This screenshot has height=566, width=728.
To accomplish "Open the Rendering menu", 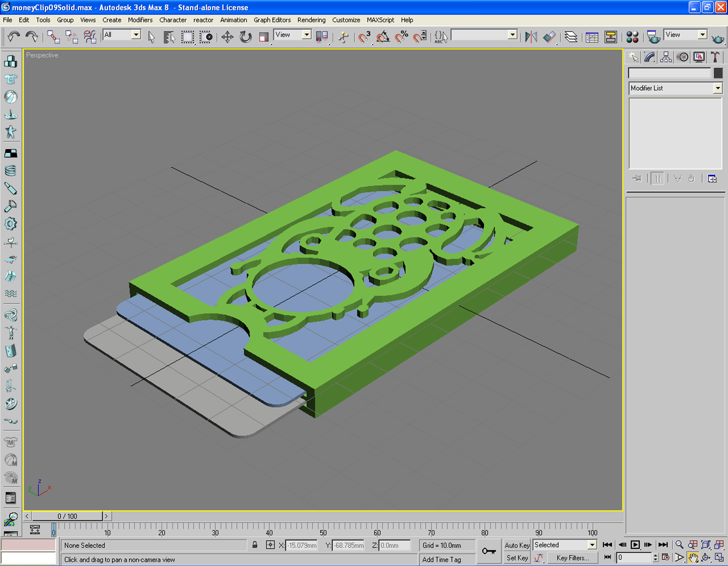I will tap(311, 20).
